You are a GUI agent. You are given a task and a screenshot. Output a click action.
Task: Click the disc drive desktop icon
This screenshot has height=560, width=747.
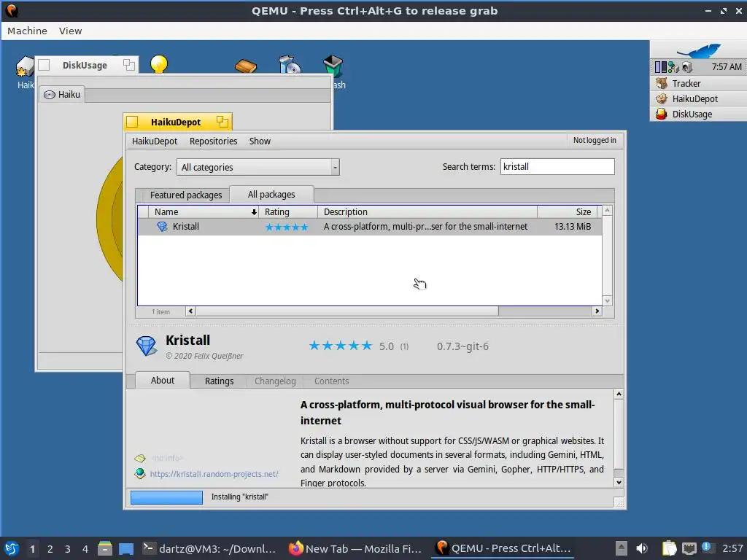(289, 65)
